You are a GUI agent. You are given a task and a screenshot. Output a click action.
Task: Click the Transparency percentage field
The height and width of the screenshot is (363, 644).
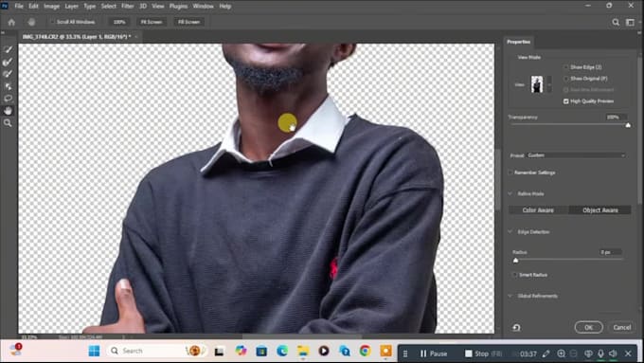[617, 118]
